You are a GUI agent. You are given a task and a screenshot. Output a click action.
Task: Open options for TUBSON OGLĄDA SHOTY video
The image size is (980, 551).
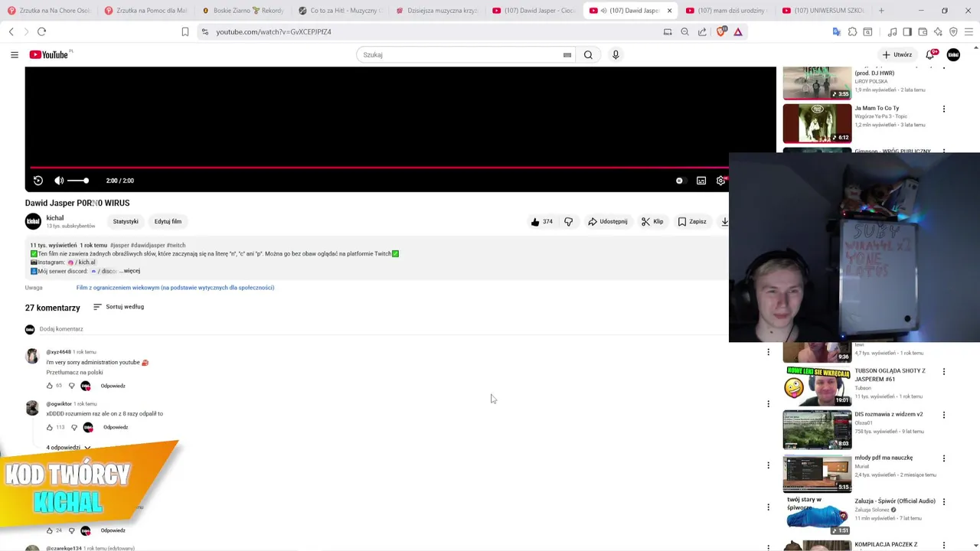[943, 371]
